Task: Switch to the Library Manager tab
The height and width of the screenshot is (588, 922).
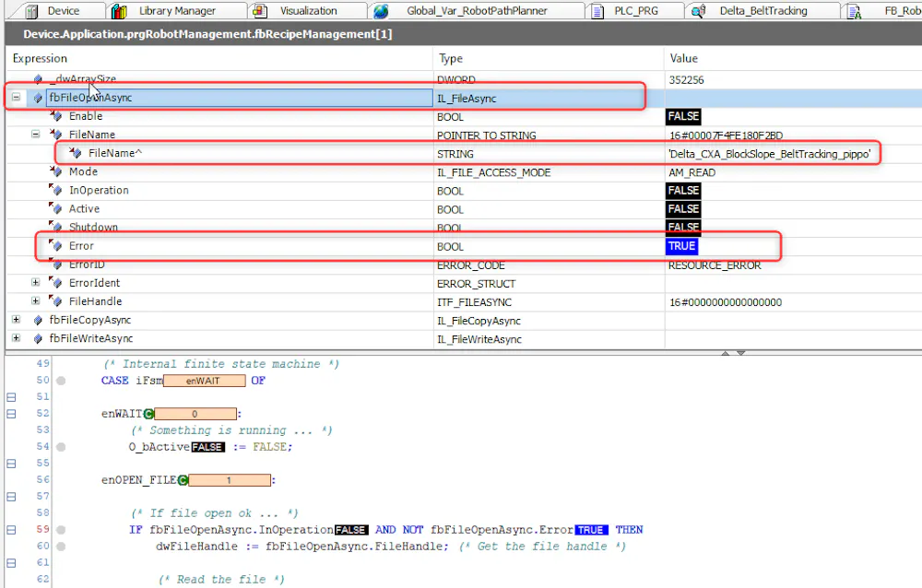Action: pos(176,10)
